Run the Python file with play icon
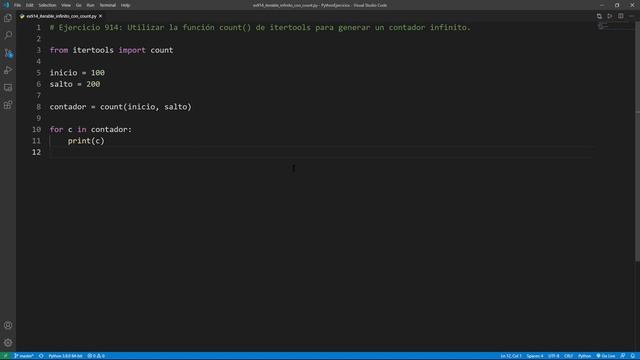The width and height of the screenshot is (640, 360). [609, 16]
